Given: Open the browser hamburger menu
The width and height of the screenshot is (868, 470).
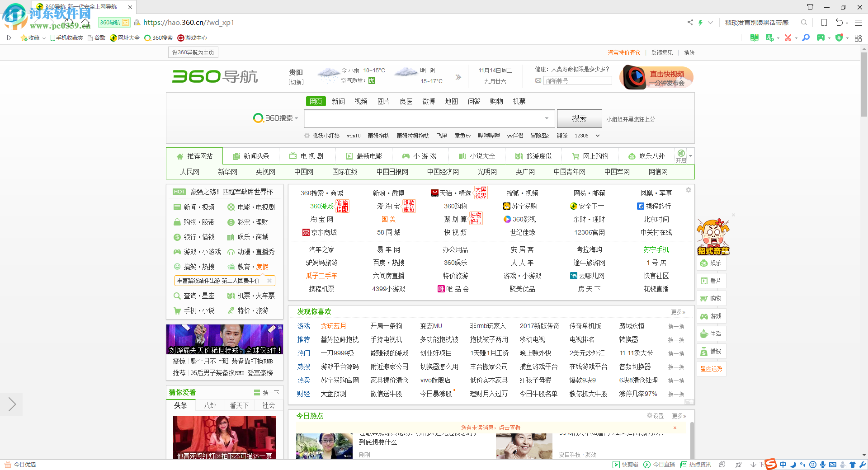Looking at the screenshot, I should pyautogui.click(x=859, y=22).
